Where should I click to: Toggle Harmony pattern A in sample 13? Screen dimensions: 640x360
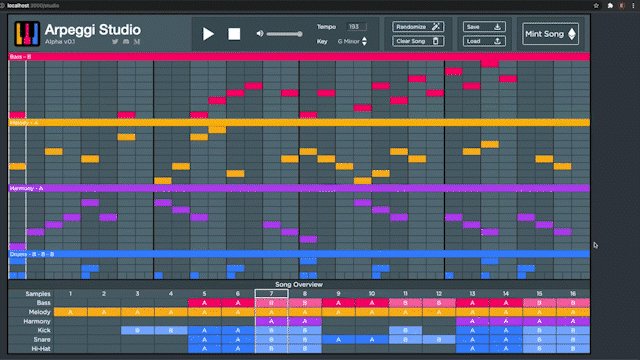coord(472,321)
